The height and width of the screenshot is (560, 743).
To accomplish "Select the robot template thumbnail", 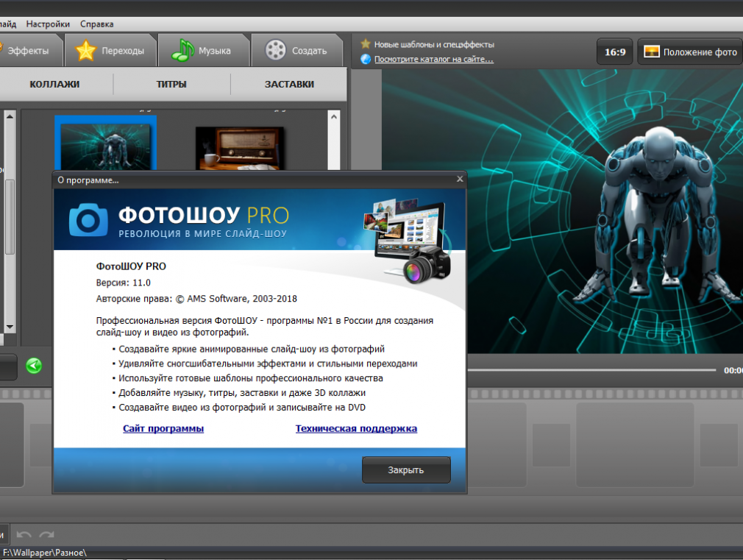I will (106, 143).
